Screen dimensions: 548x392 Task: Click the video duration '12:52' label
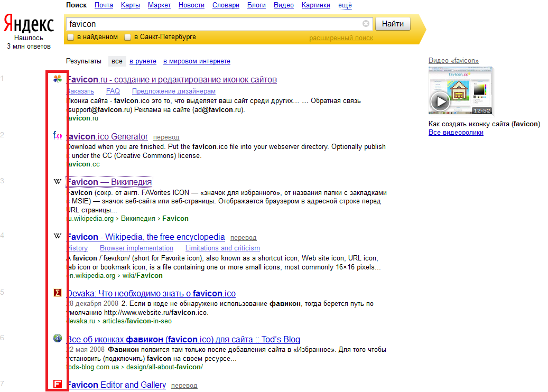click(x=482, y=111)
